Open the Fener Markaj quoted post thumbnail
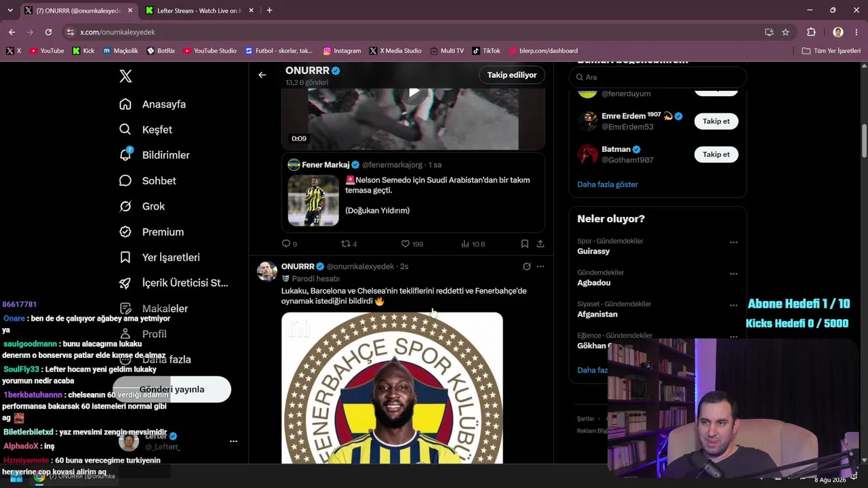 pos(313,201)
